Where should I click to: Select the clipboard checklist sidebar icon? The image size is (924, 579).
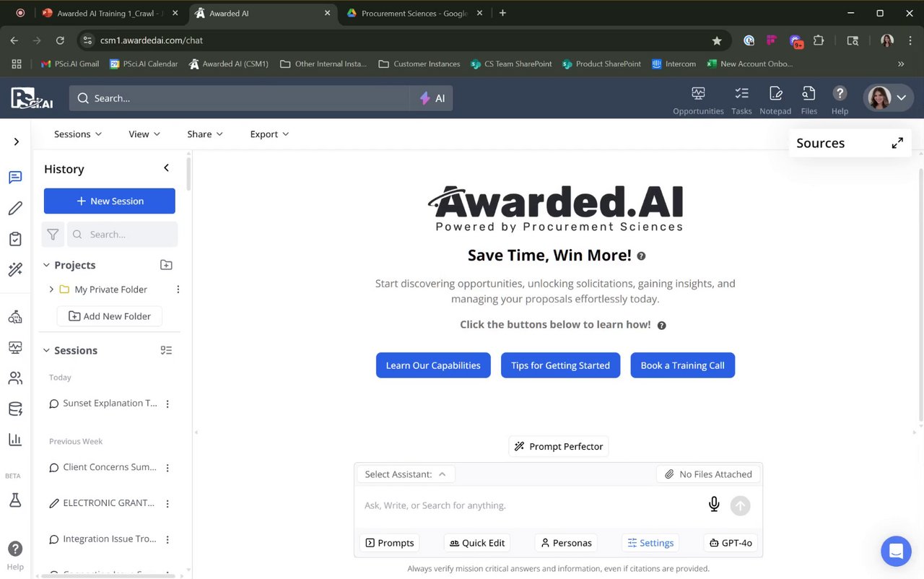[x=15, y=239]
